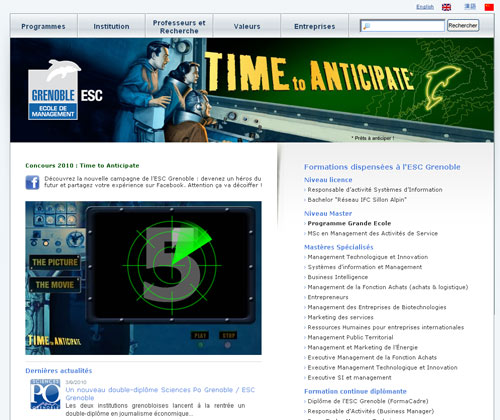Open the Facebook icon link
500x420 pixels.
pos(32,183)
